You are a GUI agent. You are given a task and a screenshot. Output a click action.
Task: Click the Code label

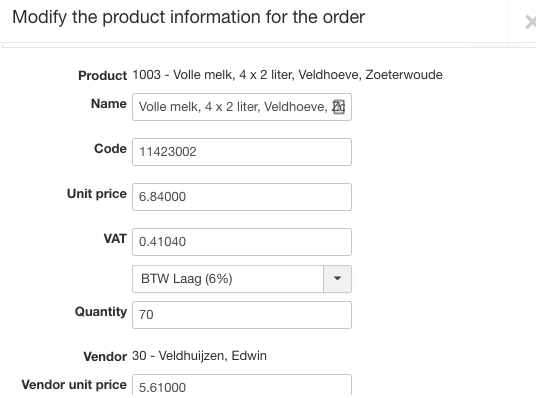110,149
